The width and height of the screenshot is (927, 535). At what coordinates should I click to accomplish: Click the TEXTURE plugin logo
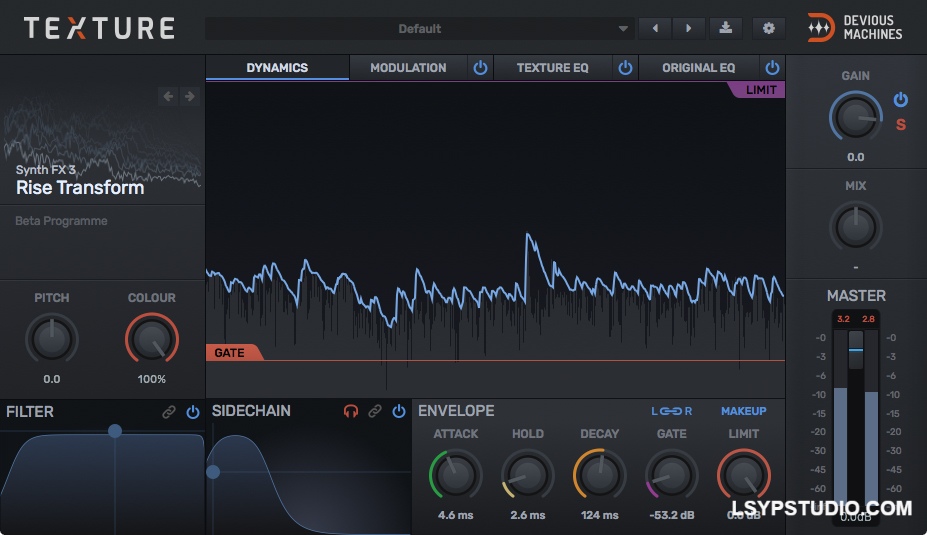(99, 28)
